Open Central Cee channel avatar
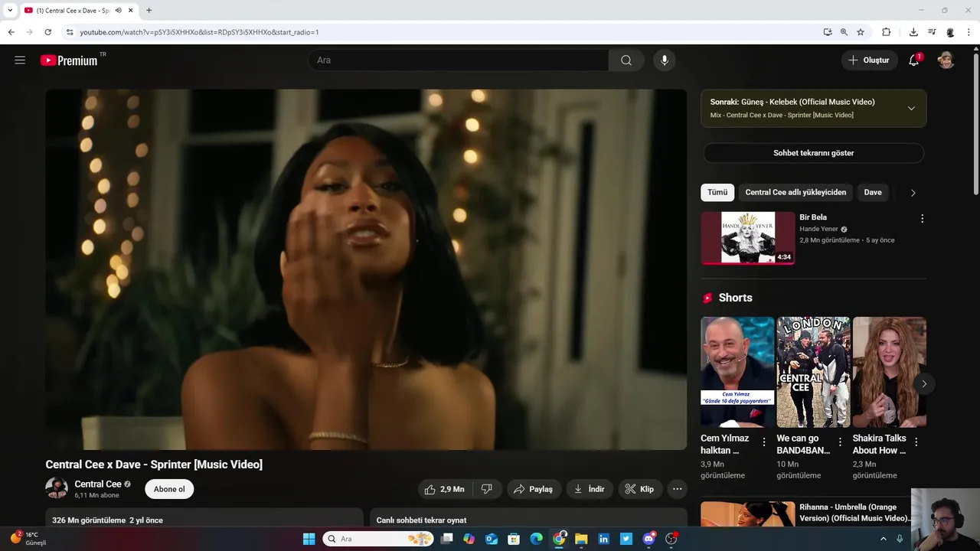This screenshot has height=551, width=980. (x=57, y=488)
